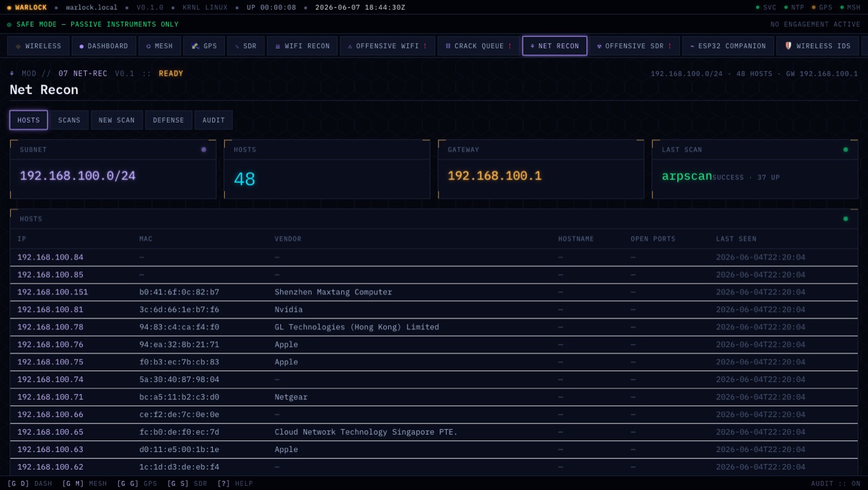The image size is (868, 490).
Task: Click the [G D] DASH shortcut in footer
Action: tap(30, 484)
